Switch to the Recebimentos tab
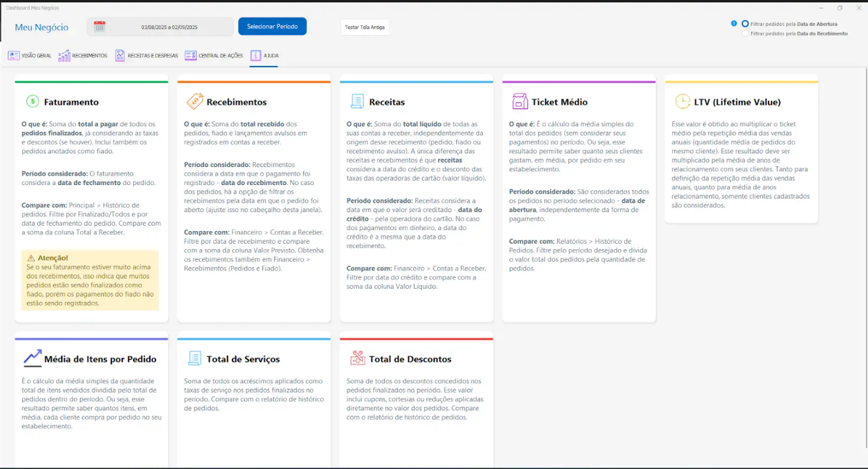The width and height of the screenshot is (868, 469). (83, 56)
